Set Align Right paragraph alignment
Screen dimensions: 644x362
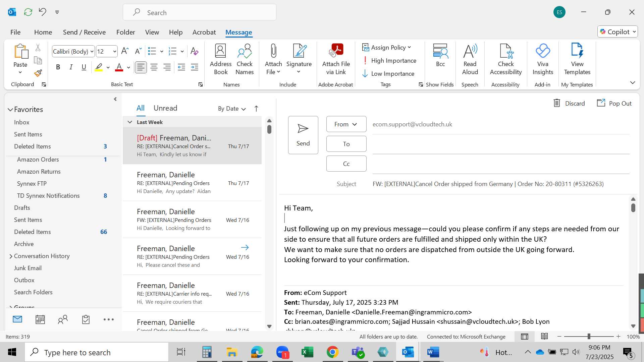coord(167,67)
